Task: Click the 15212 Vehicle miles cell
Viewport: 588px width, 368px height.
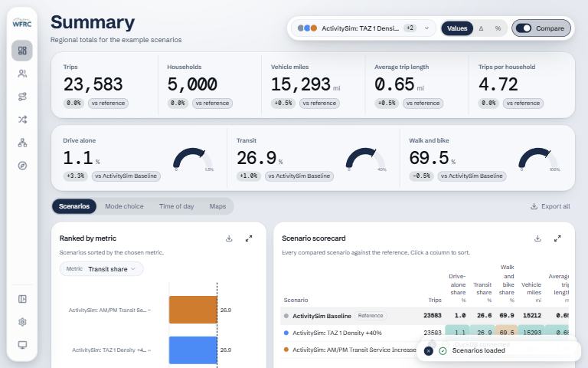Action: (532, 316)
